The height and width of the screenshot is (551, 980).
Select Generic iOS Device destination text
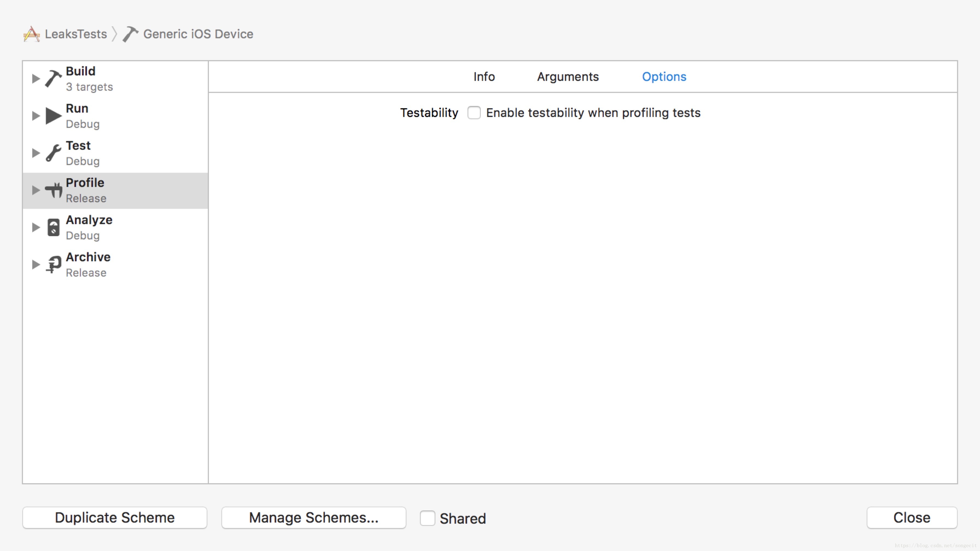pyautogui.click(x=198, y=34)
